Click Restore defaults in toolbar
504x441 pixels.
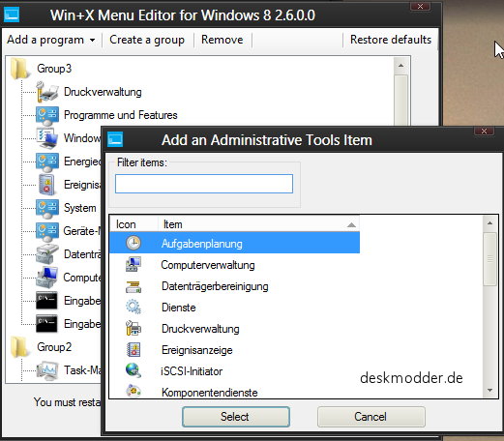tap(391, 40)
